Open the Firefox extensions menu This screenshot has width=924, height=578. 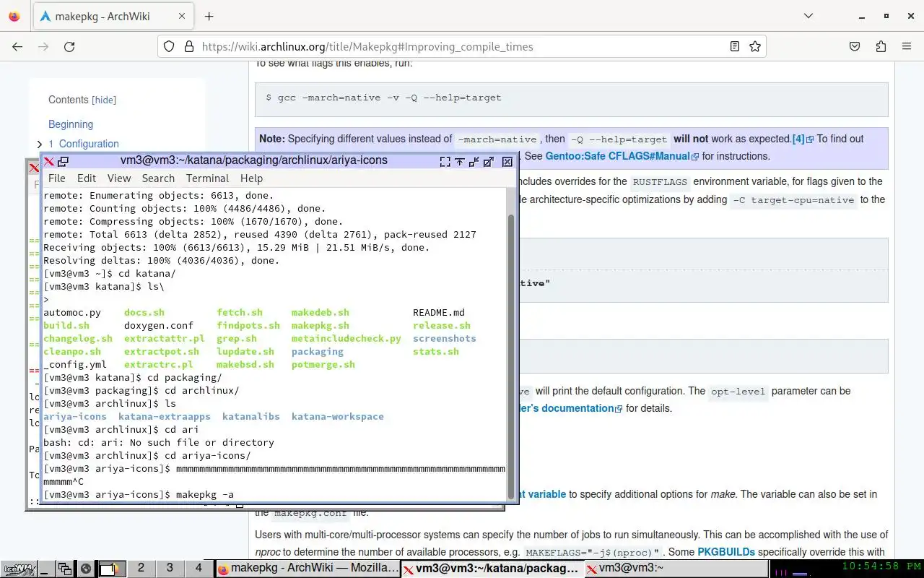click(881, 46)
